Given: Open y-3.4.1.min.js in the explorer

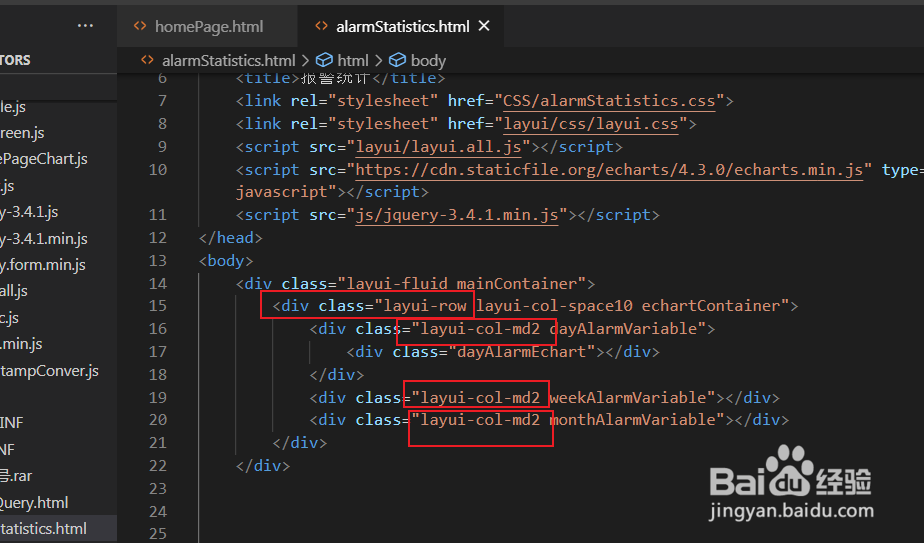Looking at the screenshot, I should coord(44,239).
